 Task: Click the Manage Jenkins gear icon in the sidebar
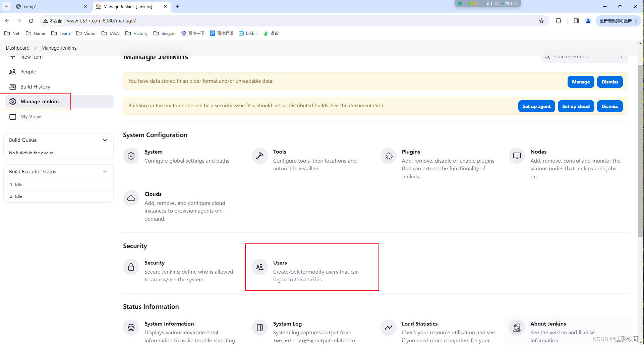pyautogui.click(x=13, y=102)
